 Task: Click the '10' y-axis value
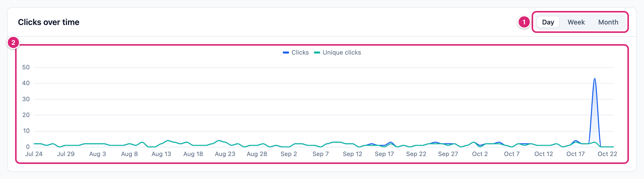(x=26, y=131)
